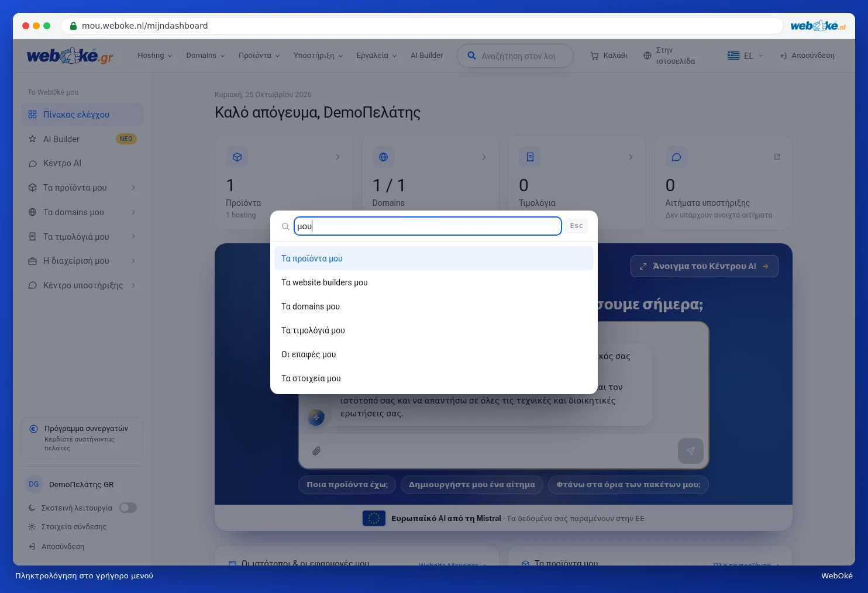868x593 pixels.
Task: Click the chat bubble icon in support card
Action: (x=676, y=157)
